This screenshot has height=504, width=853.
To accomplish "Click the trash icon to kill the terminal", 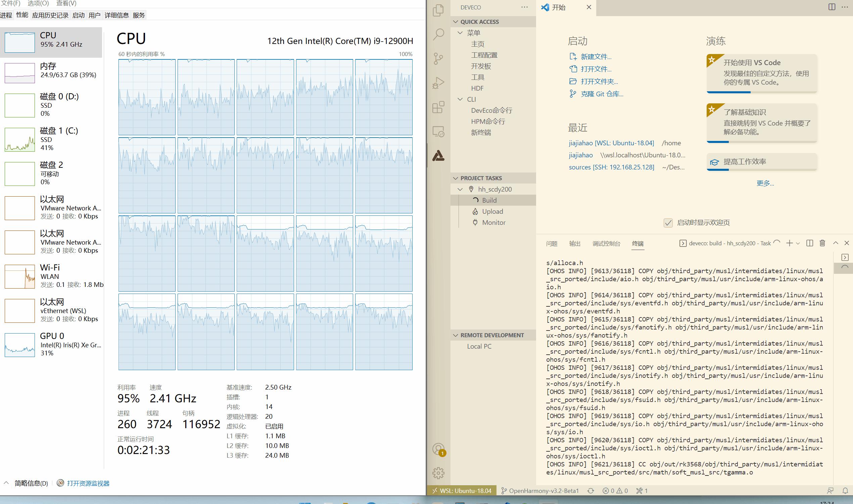I will (x=822, y=243).
